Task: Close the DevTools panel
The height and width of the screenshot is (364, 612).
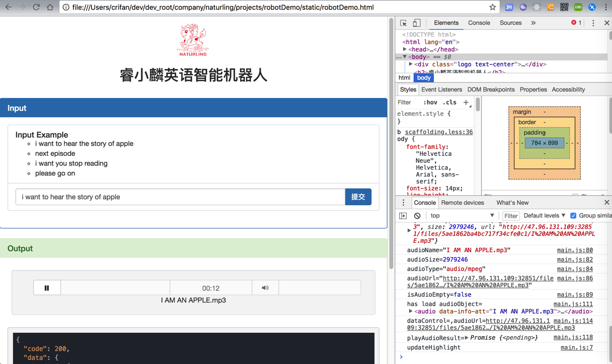Action: pyautogui.click(x=607, y=23)
